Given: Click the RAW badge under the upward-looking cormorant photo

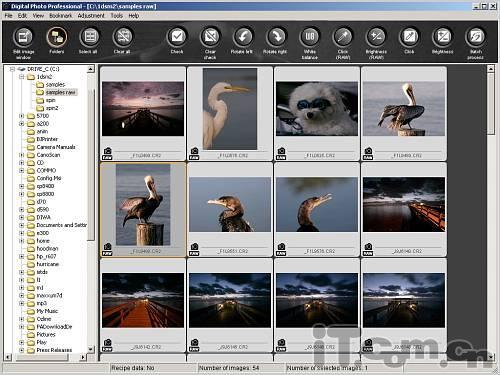Looking at the screenshot, I should tap(281, 249).
